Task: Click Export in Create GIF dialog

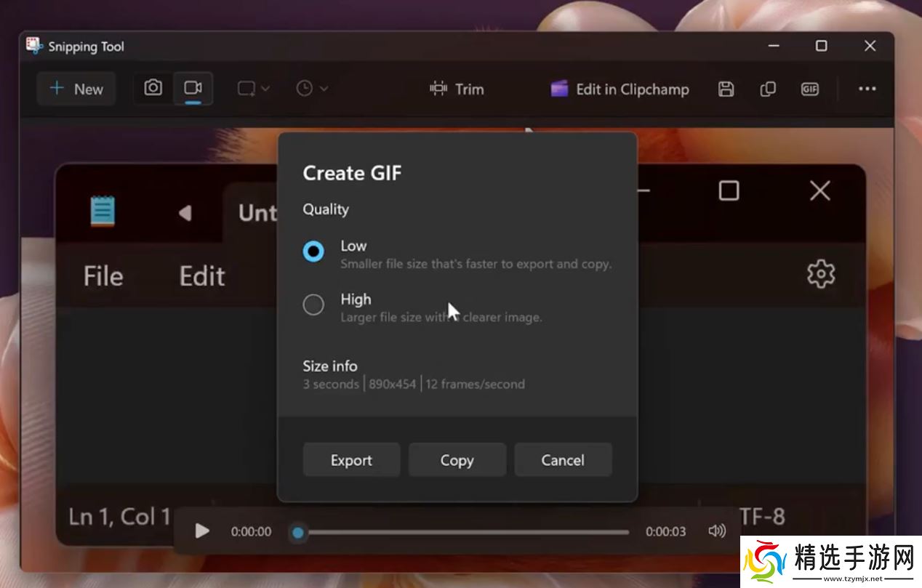Action: click(x=351, y=460)
